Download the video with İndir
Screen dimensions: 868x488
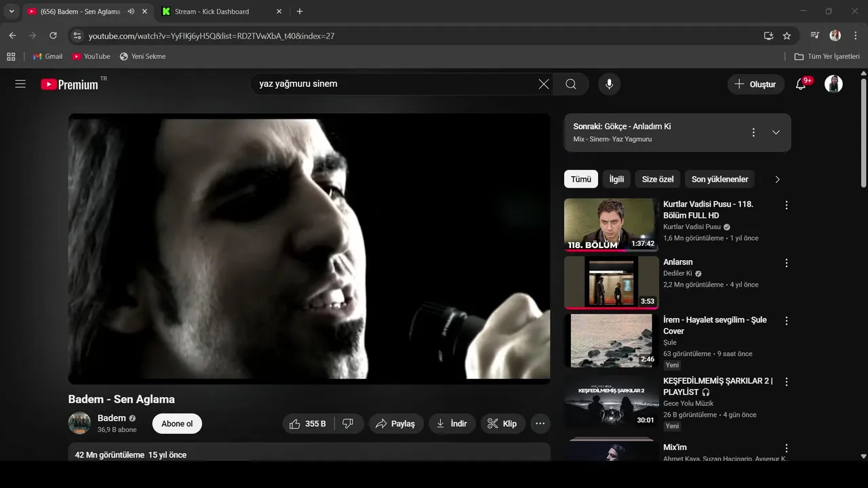pyautogui.click(x=452, y=424)
